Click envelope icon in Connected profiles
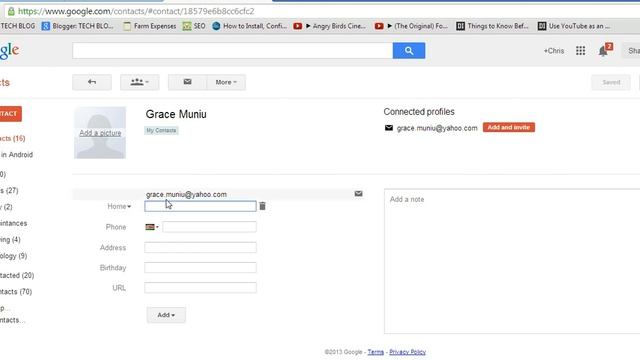Viewport: 640px width, 360px height. click(x=389, y=128)
